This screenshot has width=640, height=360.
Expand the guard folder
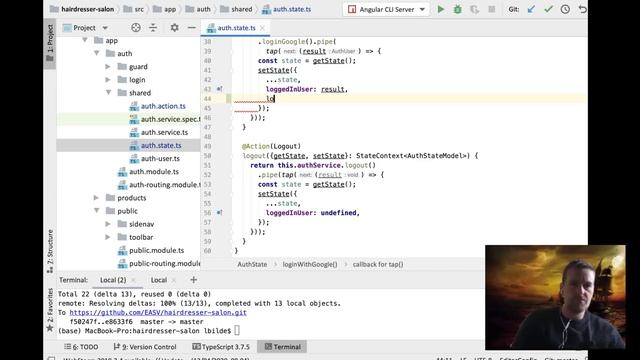108,66
